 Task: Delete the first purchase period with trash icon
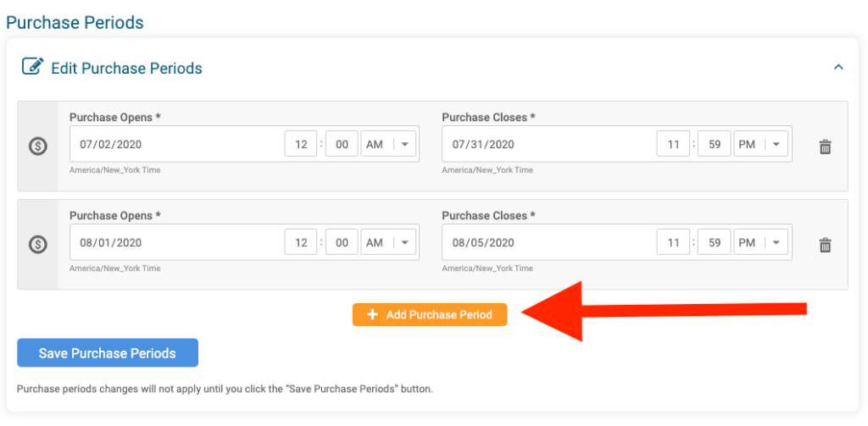coord(825,147)
